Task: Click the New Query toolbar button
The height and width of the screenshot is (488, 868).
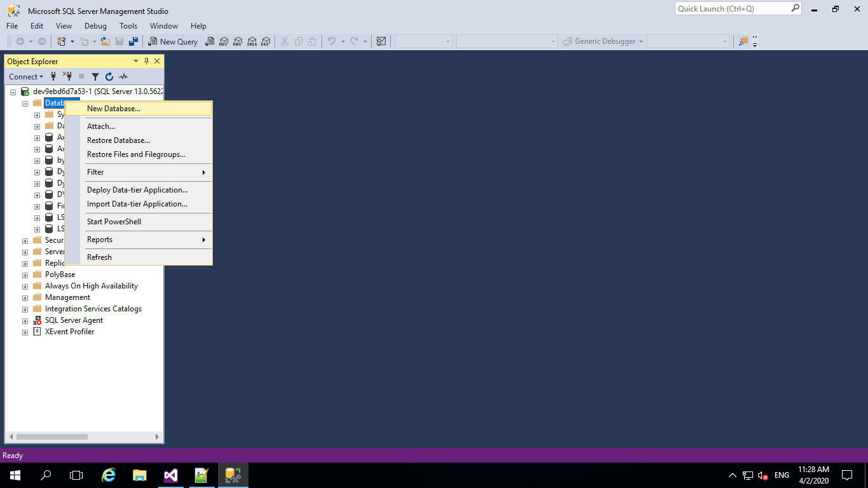Action: click(173, 41)
